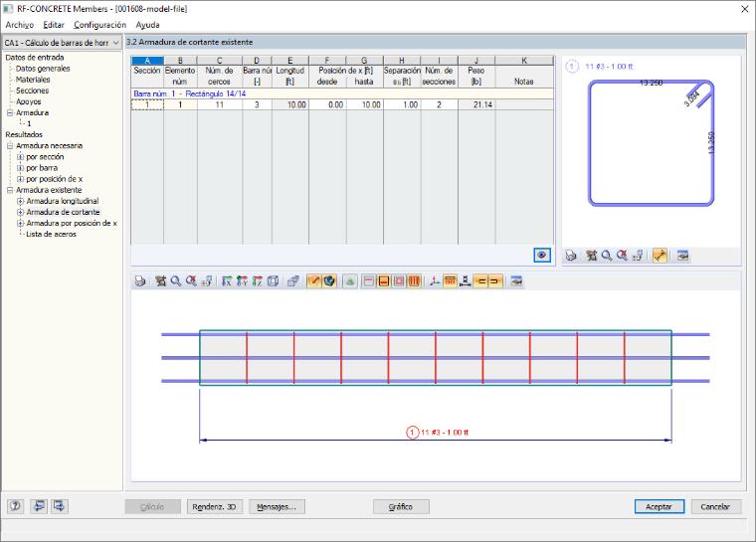Expand the Armadura de cortante node
Viewport: 756px width, 542px height.
pos(20,212)
